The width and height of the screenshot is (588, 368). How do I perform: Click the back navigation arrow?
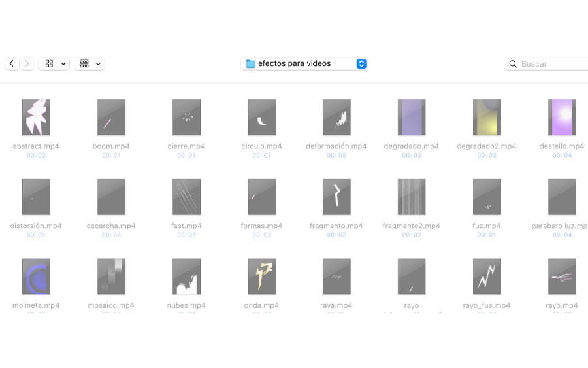[12, 64]
